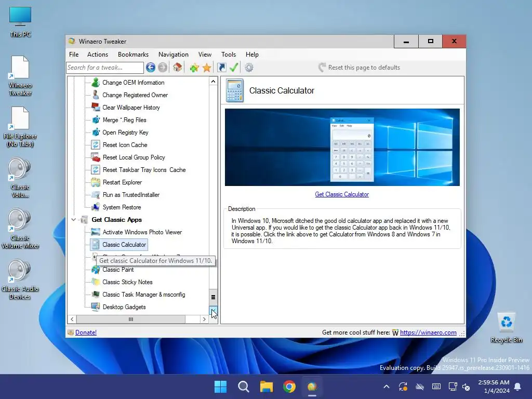
Task: Select Get Classic Apps category label
Action: [x=117, y=220]
